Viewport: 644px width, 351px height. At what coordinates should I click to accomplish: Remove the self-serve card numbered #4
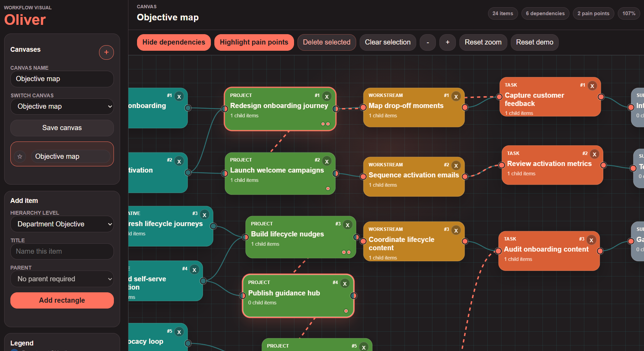[x=194, y=270]
